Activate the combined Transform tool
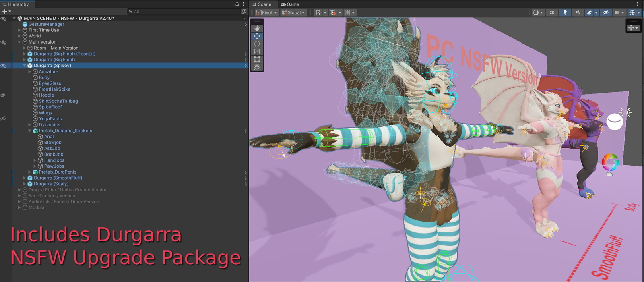The image size is (644, 282). [x=257, y=67]
